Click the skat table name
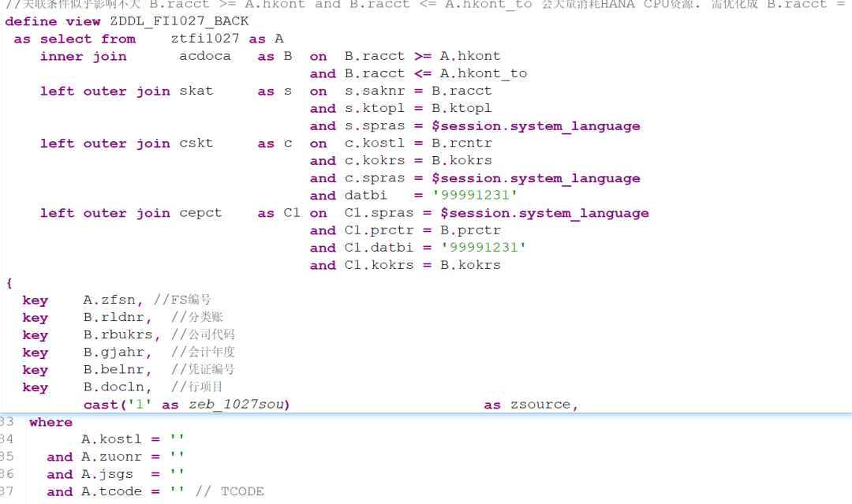The image size is (852, 504). [196, 91]
